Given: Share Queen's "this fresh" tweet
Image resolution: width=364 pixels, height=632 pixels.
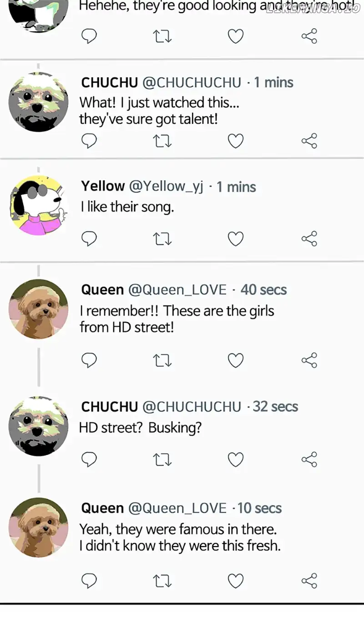Looking at the screenshot, I should [309, 581].
